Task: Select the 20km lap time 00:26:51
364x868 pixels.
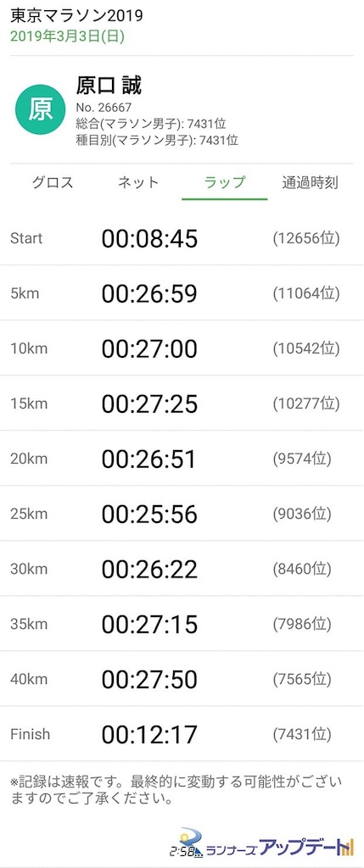Action: coord(148,459)
